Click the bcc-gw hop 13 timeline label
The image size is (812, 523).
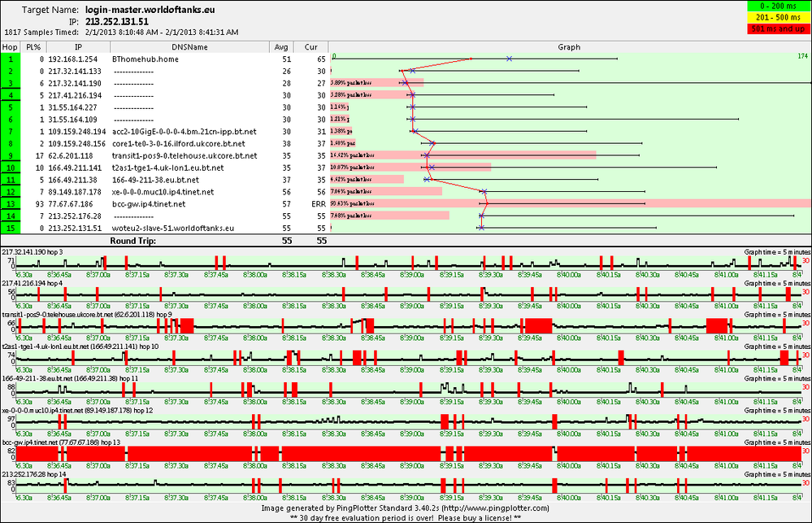click(x=61, y=442)
